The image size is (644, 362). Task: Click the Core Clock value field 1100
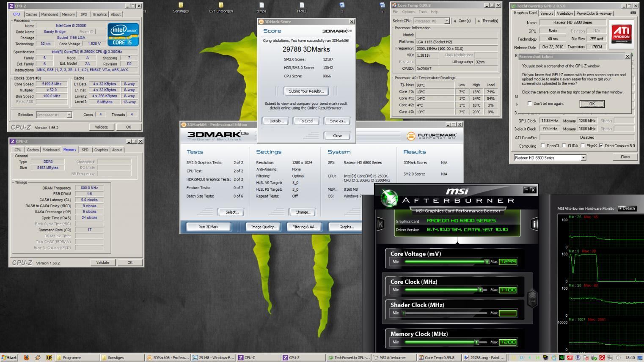click(508, 290)
